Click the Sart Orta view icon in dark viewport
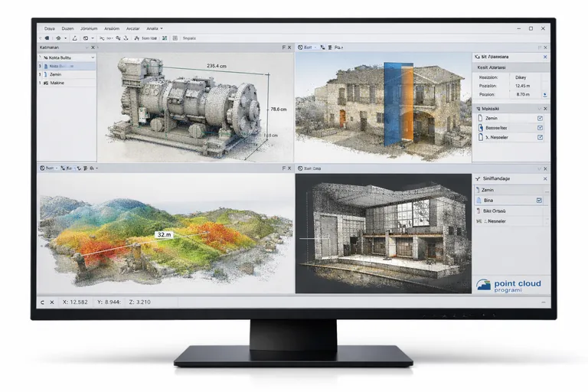588x392 pixels. 300,168
